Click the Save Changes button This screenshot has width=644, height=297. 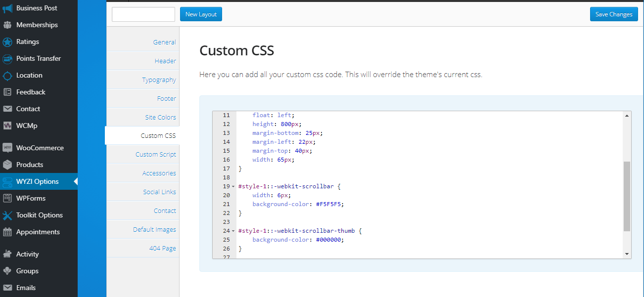[613, 14]
